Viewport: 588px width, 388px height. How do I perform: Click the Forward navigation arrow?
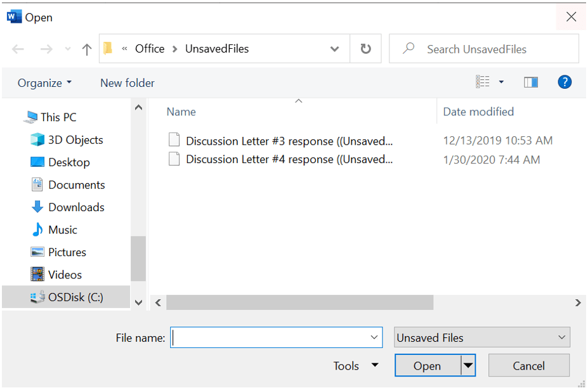point(46,49)
